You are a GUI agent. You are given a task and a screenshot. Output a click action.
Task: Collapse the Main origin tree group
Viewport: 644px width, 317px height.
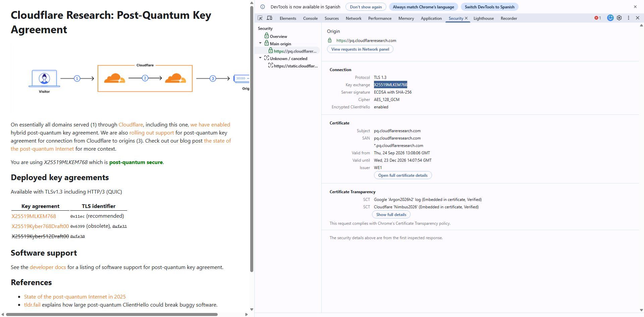click(260, 43)
